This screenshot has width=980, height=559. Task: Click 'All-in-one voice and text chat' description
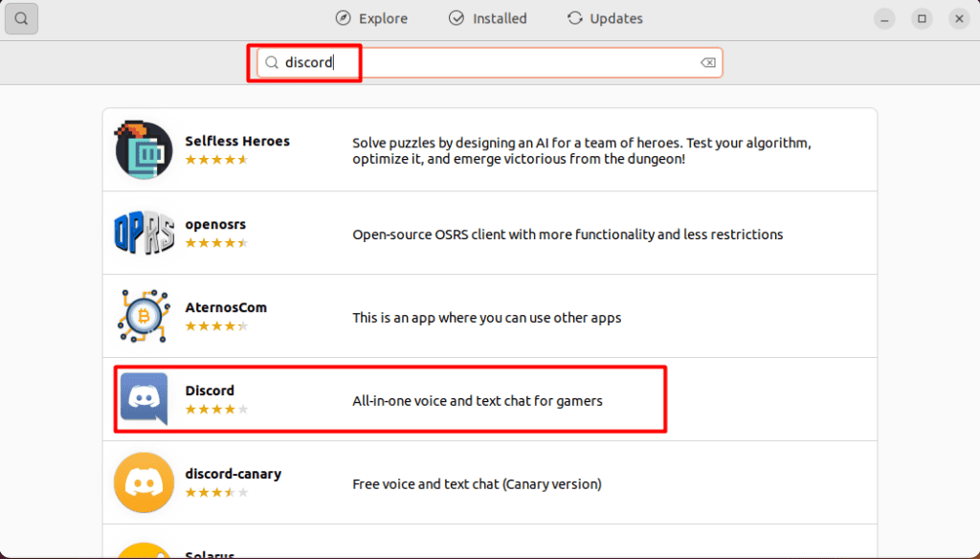(x=478, y=401)
